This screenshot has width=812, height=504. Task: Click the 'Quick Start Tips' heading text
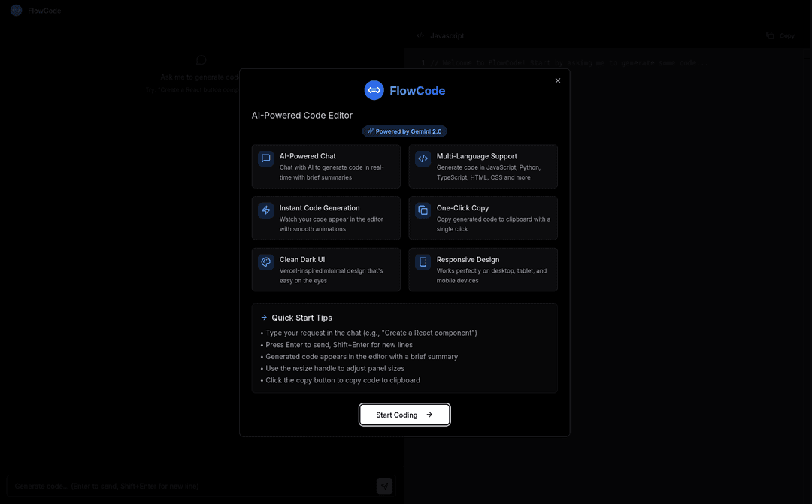(x=302, y=318)
